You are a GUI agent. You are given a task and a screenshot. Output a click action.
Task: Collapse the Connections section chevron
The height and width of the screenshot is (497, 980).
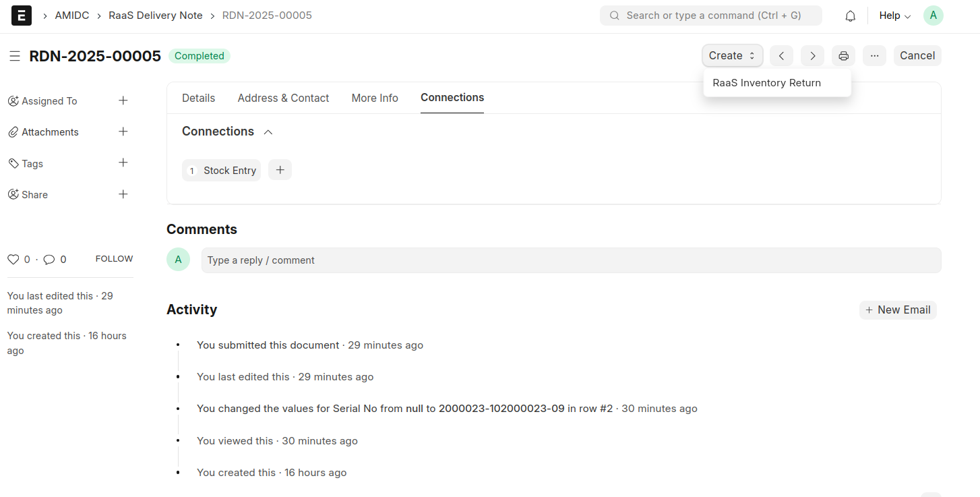coord(268,131)
